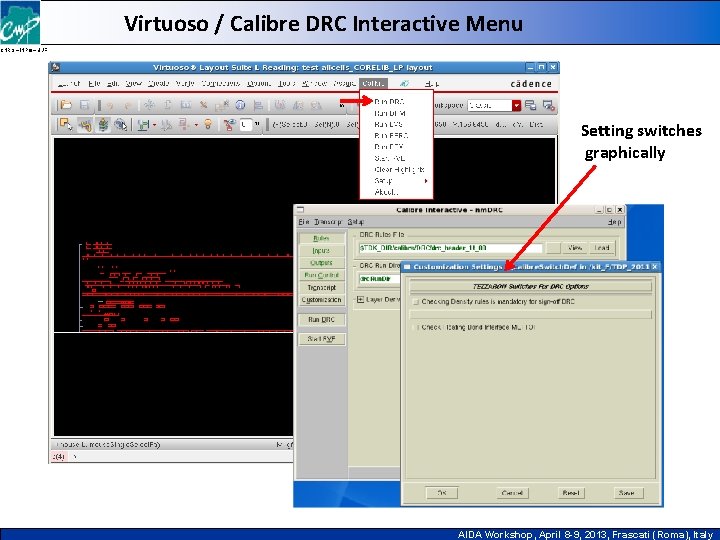Select the Customization tab in Calibre sidebar
The image size is (720, 540).
click(321, 300)
